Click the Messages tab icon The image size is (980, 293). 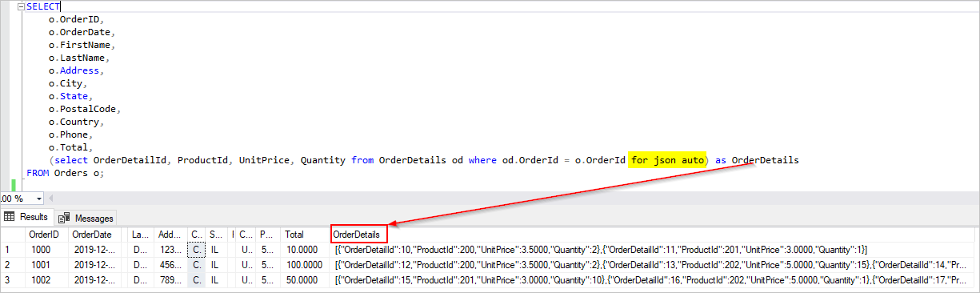(64, 218)
